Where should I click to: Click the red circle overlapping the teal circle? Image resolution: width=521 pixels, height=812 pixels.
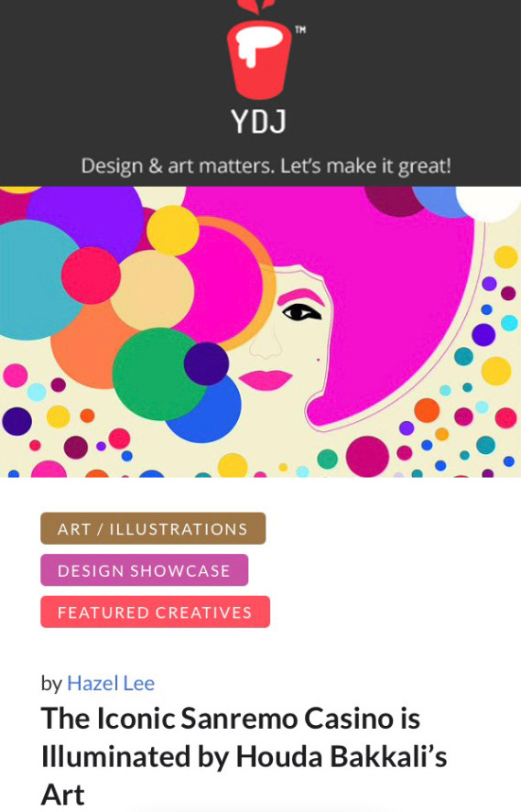(91, 275)
